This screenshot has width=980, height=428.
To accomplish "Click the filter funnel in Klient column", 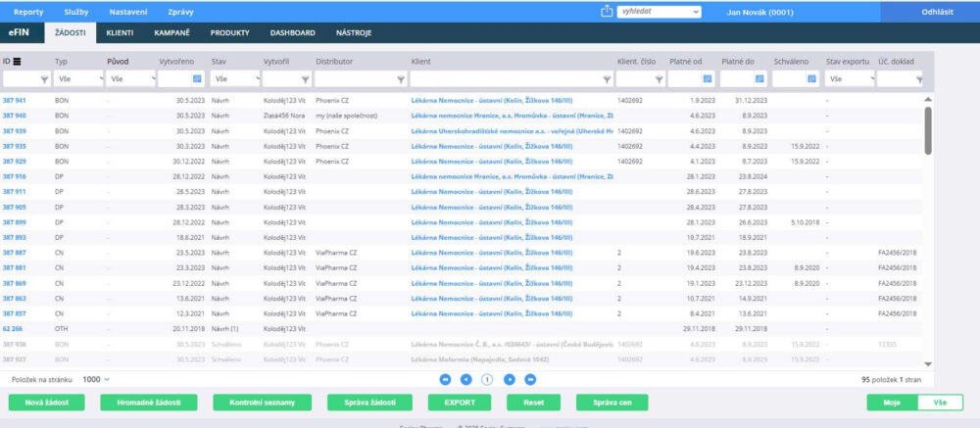I will tap(606, 78).
